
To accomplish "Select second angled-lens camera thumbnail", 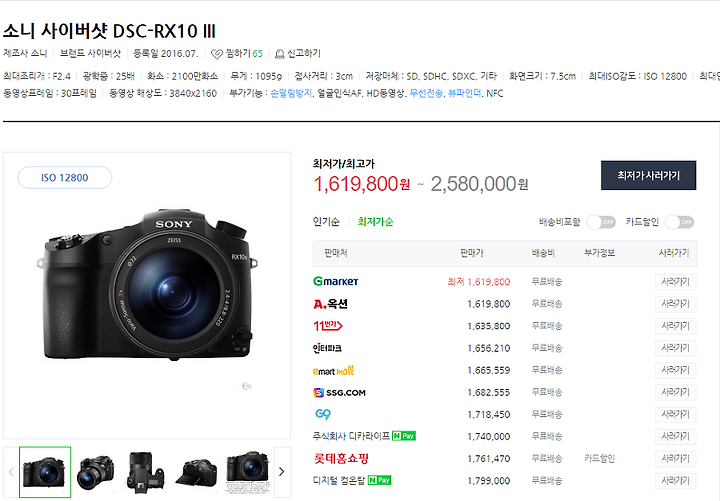I will point(96,472).
